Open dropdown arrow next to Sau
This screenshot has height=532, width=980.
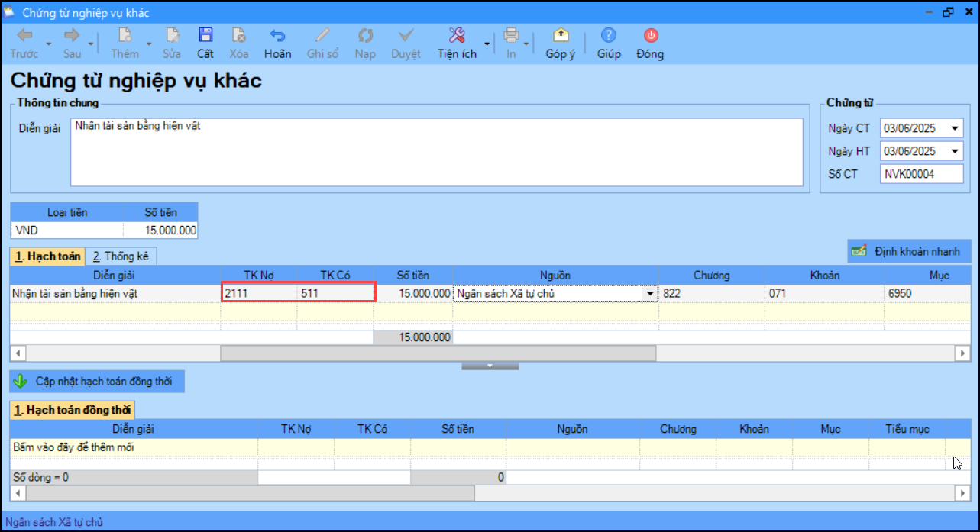tap(91, 44)
